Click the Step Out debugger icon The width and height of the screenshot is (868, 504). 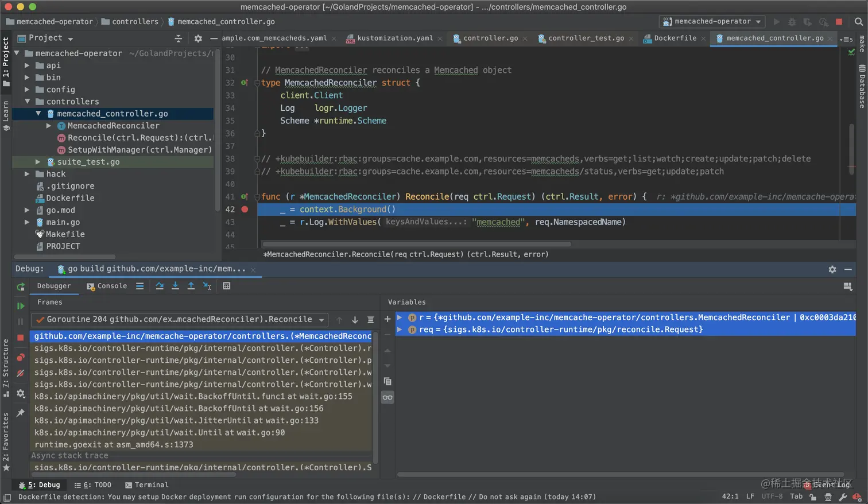[191, 286]
